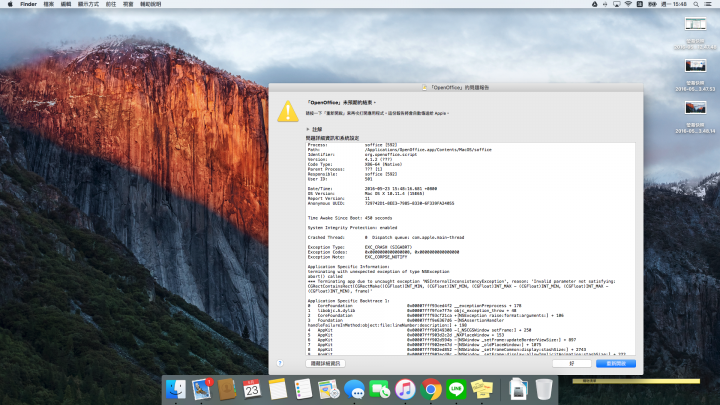Open iTunes from the Dock
Image resolution: width=720 pixels, height=405 pixels.
(x=405, y=389)
